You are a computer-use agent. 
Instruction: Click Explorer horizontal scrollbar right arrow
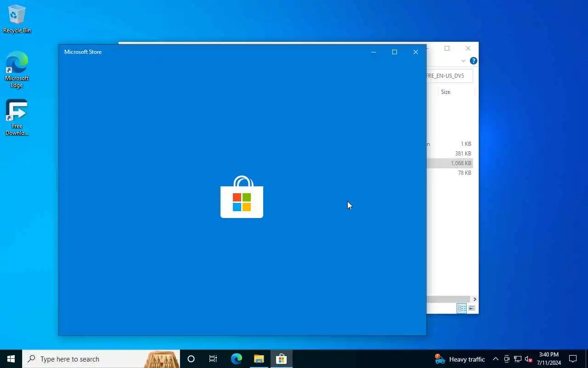[475, 299]
